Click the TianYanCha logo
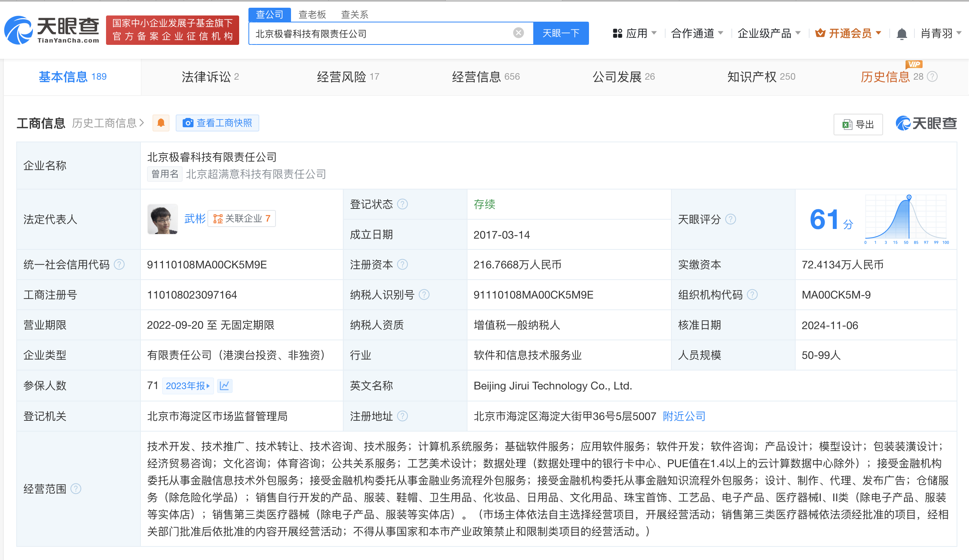Screen dimensions: 969x560 (51, 30)
